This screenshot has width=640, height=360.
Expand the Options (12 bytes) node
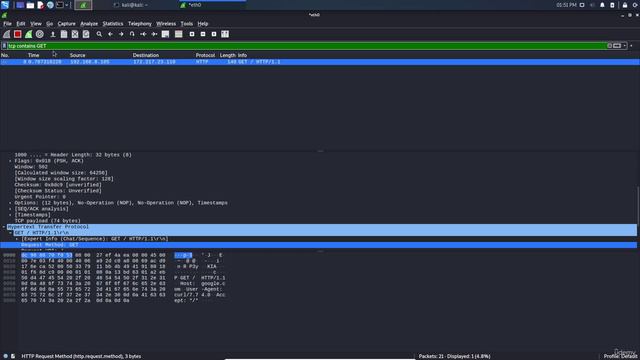click(x=10, y=203)
